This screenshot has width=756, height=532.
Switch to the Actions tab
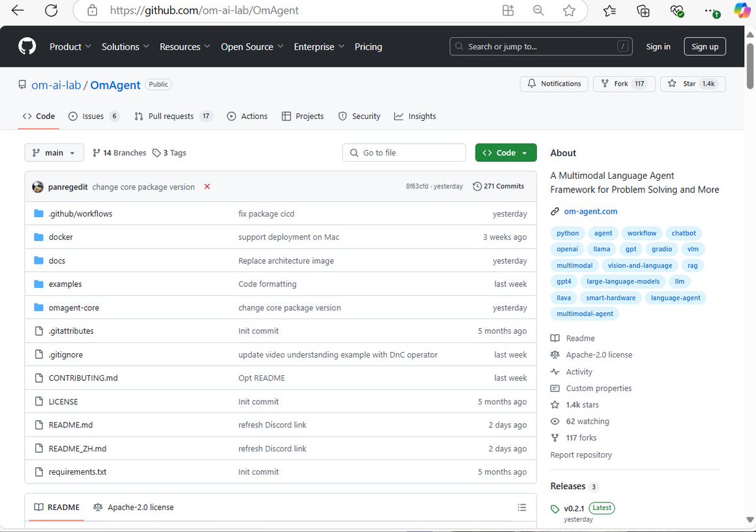tap(247, 116)
